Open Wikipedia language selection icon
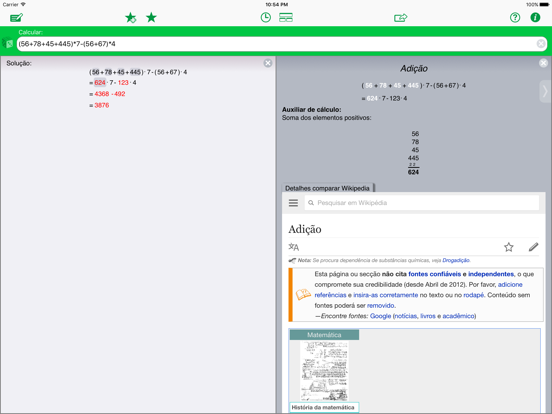552x414 pixels. point(294,247)
